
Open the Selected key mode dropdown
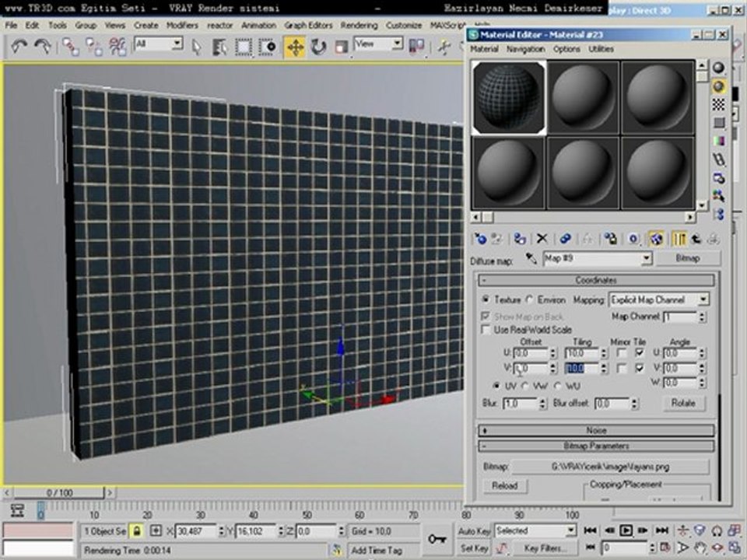pyautogui.click(x=570, y=530)
